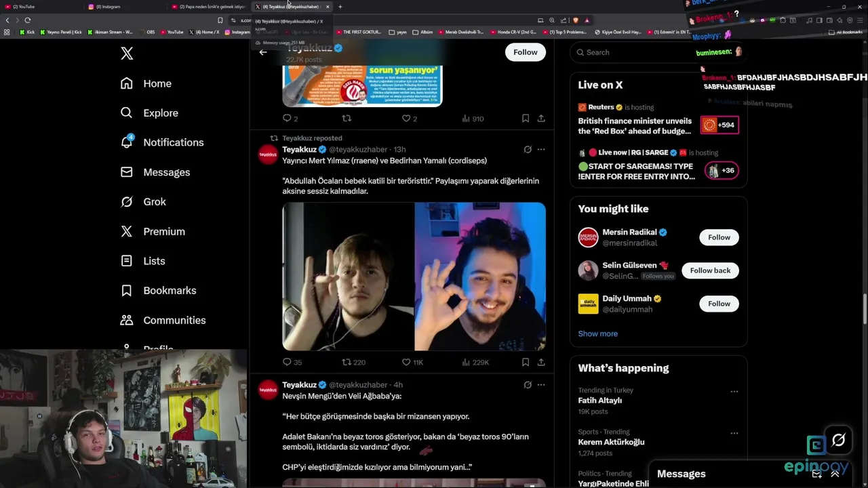The image size is (868, 488).
Task: Open Grok from the left sidebar
Action: pos(143,202)
